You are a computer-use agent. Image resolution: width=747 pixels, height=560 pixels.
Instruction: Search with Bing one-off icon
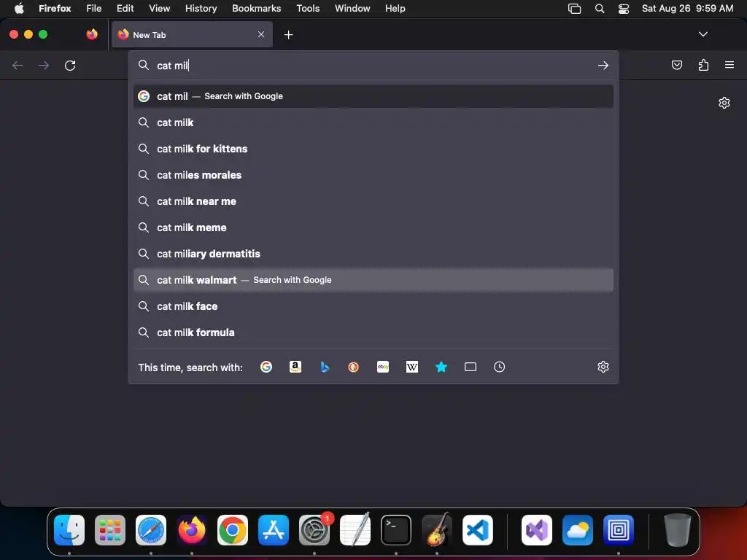325,367
